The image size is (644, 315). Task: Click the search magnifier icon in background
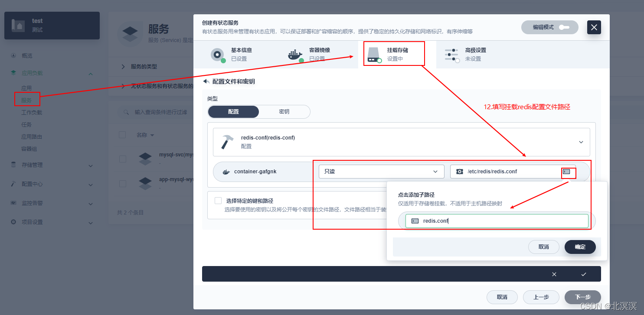[x=126, y=112]
